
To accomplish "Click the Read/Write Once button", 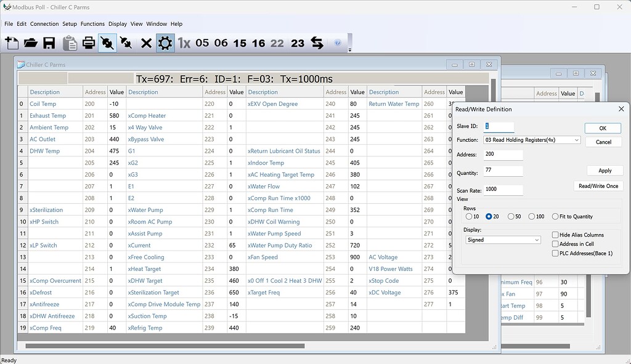I will pos(598,186).
